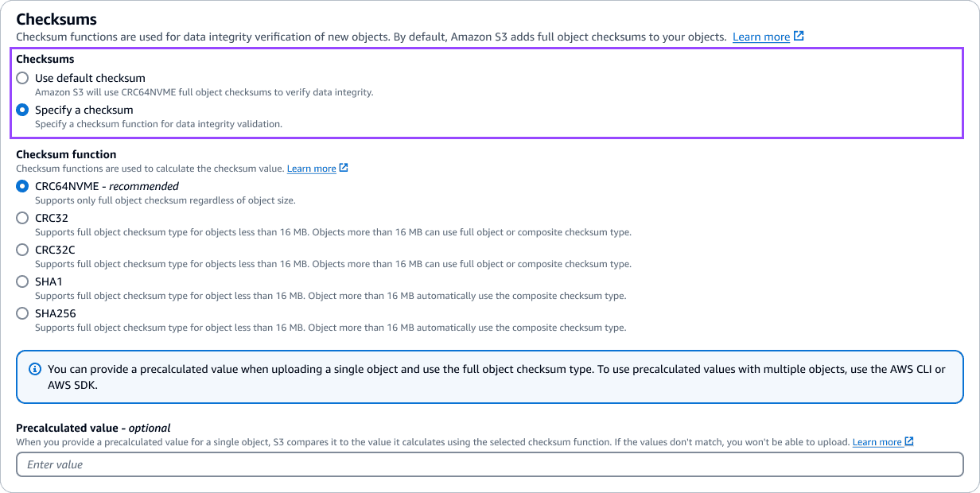Pick the CRC32C checksum function
980x493 pixels.
pos(22,250)
